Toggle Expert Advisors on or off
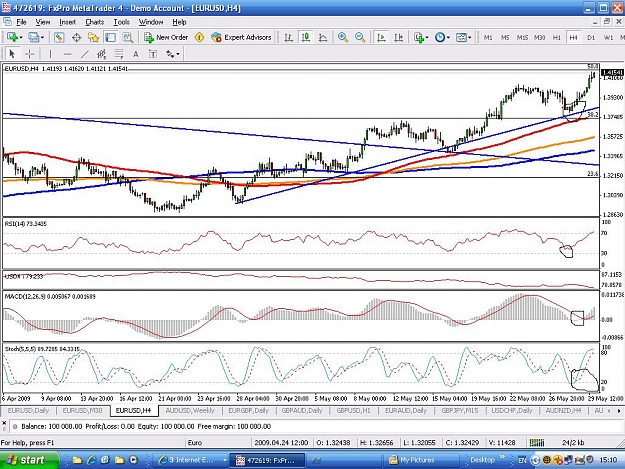The width and height of the screenshot is (625, 469). pos(242,37)
